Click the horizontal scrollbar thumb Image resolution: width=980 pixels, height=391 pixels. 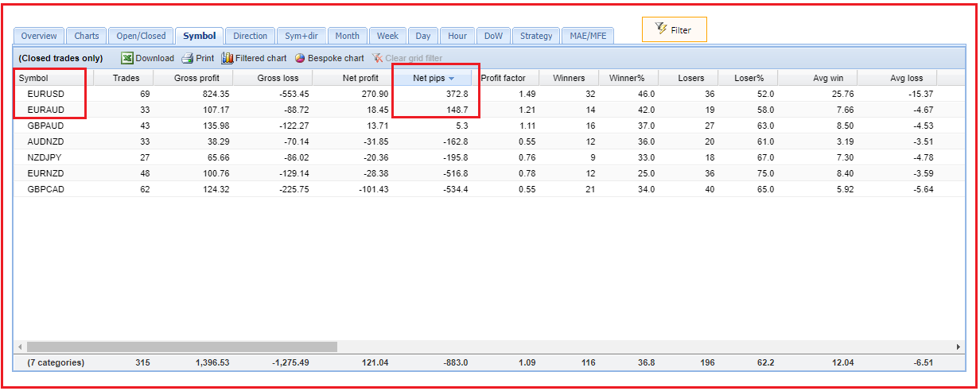[181, 346]
